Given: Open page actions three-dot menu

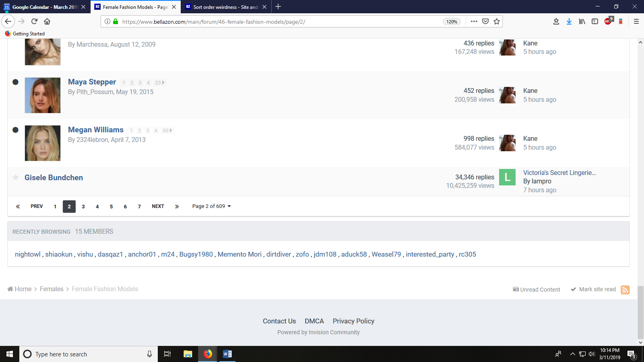Looking at the screenshot, I should (x=474, y=21).
